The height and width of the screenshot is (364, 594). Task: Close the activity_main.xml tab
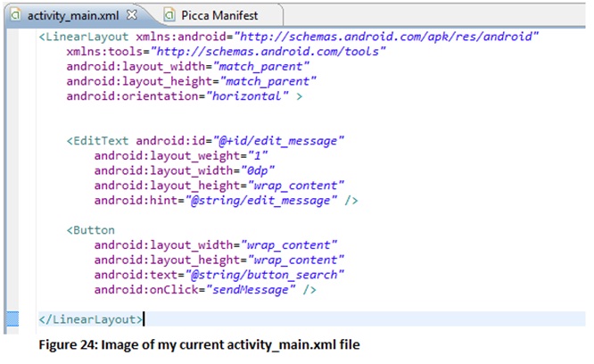click(131, 15)
